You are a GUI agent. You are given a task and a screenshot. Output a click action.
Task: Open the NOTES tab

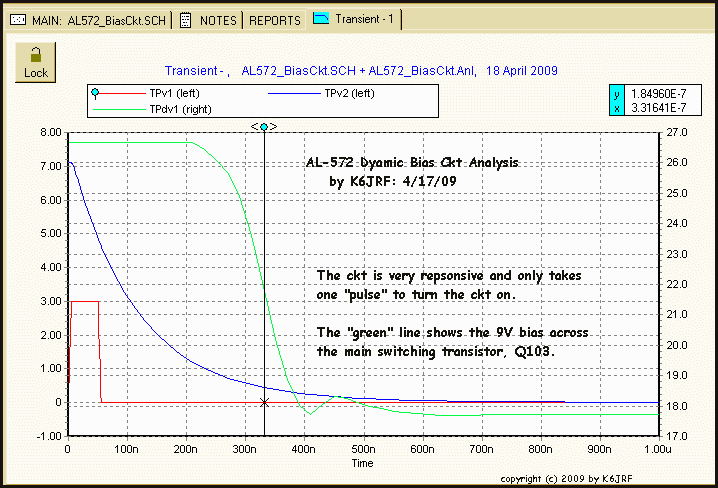pyautogui.click(x=208, y=20)
